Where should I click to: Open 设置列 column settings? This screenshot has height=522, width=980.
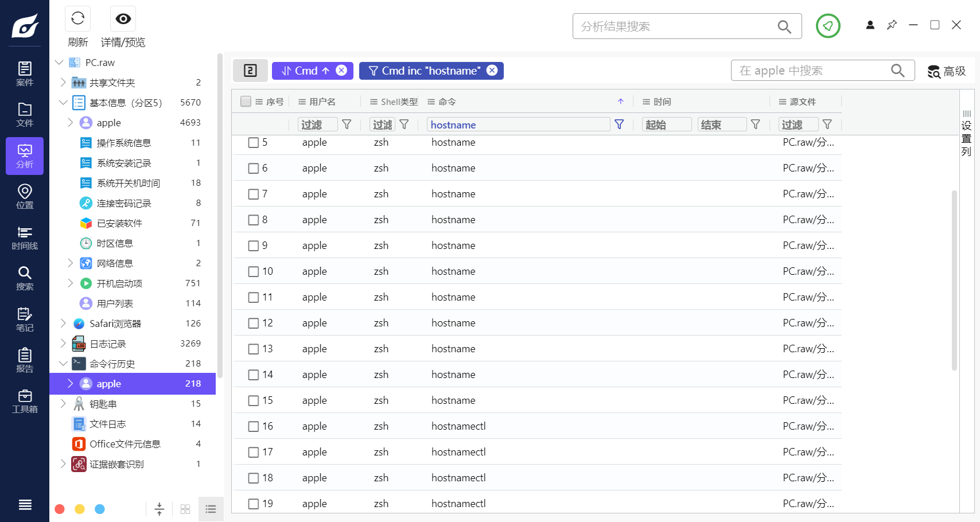click(967, 133)
